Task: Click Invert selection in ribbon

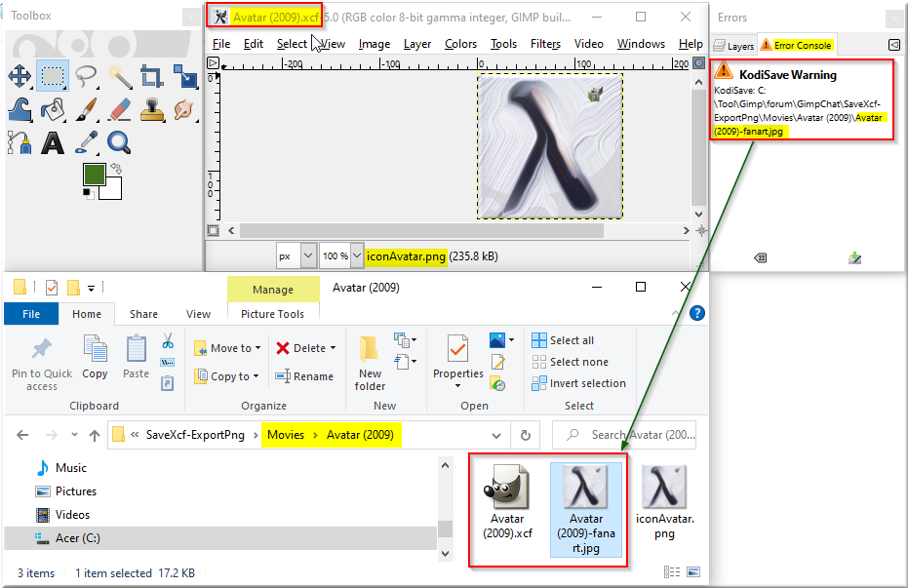Action: pyautogui.click(x=579, y=383)
